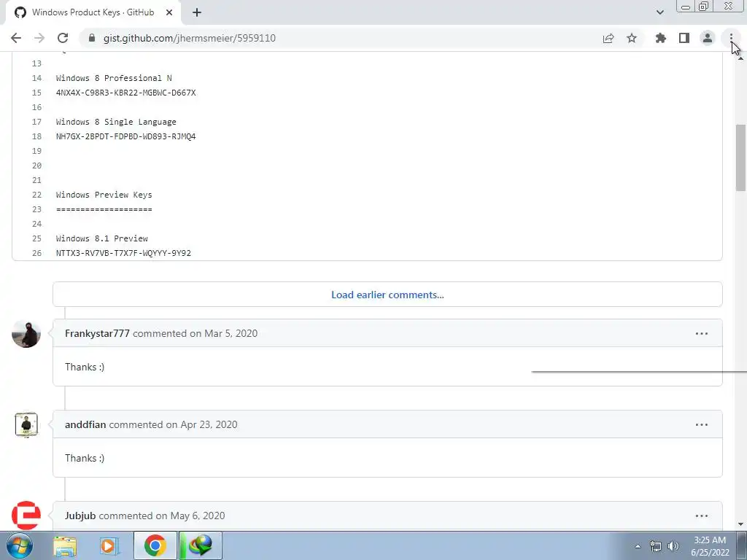Screen dimensions: 747x560
Task: Show hidden system tray icons
Action: pos(638,546)
